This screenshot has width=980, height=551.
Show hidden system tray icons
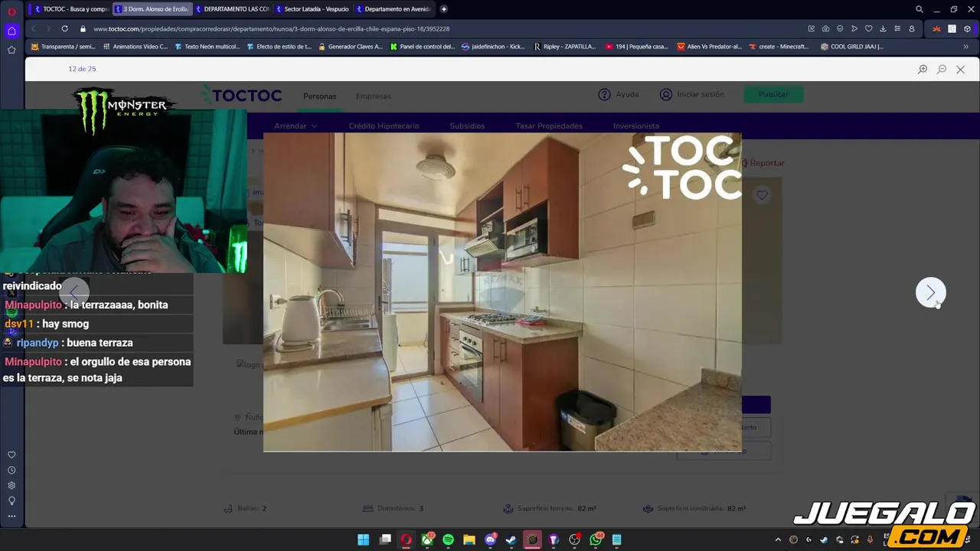tap(778, 540)
